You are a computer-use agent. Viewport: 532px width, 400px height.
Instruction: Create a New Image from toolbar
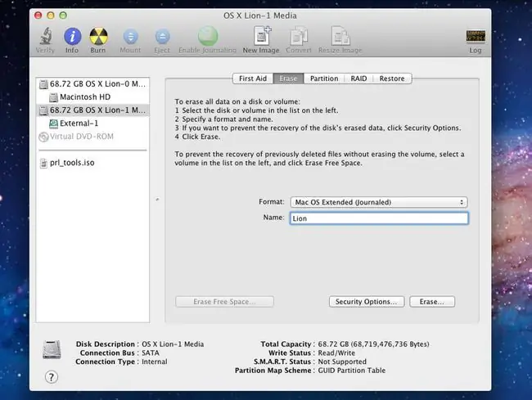(262, 36)
